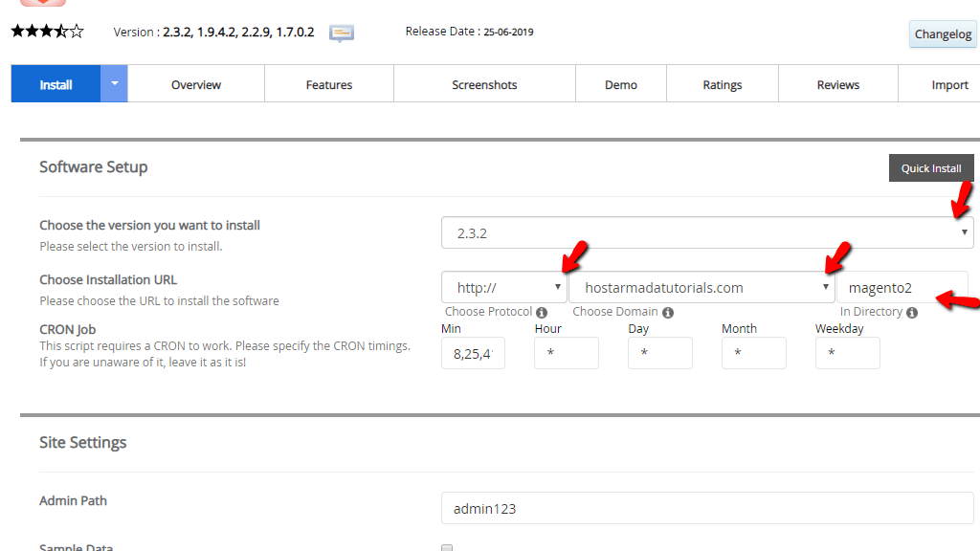Open the version 2.3.2 dropdown
The height and width of the screenshot is (551, 980).
pos(707,232)
